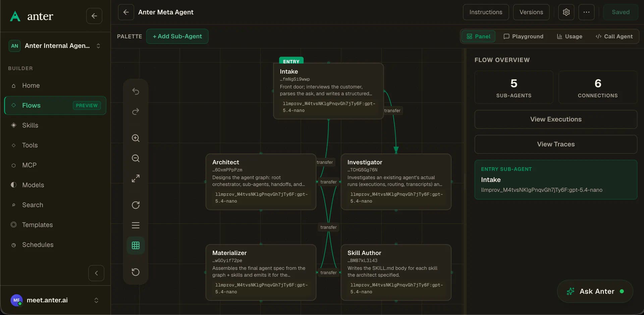The image size is (644, 315).
Task: Click the Templates icon in sidebar
Action: (14, 225)
